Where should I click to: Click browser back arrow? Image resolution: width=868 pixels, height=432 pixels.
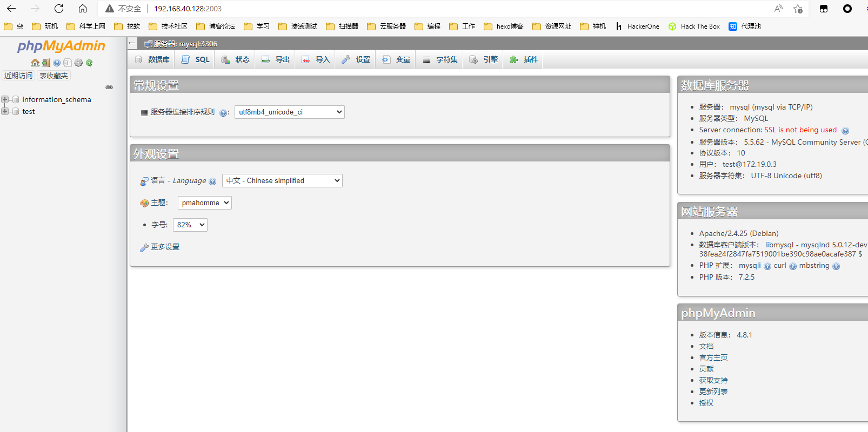[11, 9]
